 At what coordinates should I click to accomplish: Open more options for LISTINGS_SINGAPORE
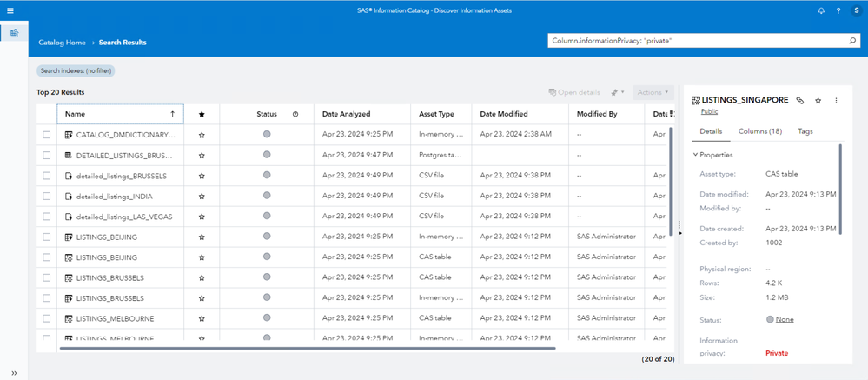click(837, 101)
